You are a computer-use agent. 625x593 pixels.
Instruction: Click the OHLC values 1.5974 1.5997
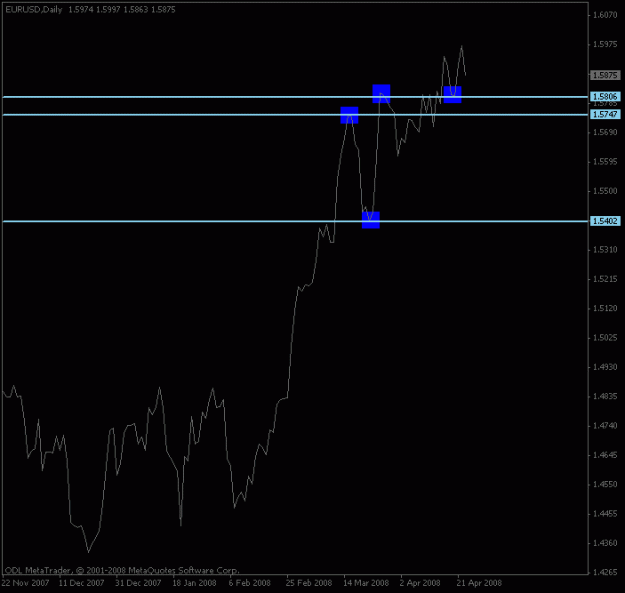(x=94, y=10)
